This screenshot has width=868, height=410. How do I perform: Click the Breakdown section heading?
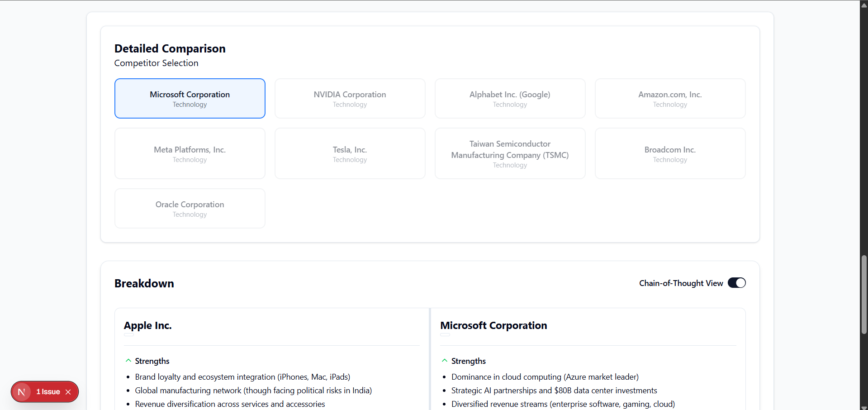point(144,283)
